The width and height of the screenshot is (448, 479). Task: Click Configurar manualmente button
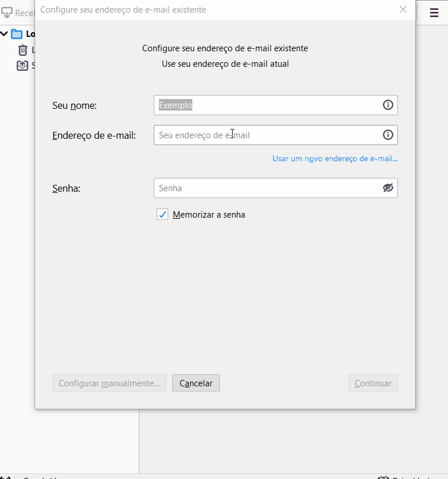[x=109, y=383]
